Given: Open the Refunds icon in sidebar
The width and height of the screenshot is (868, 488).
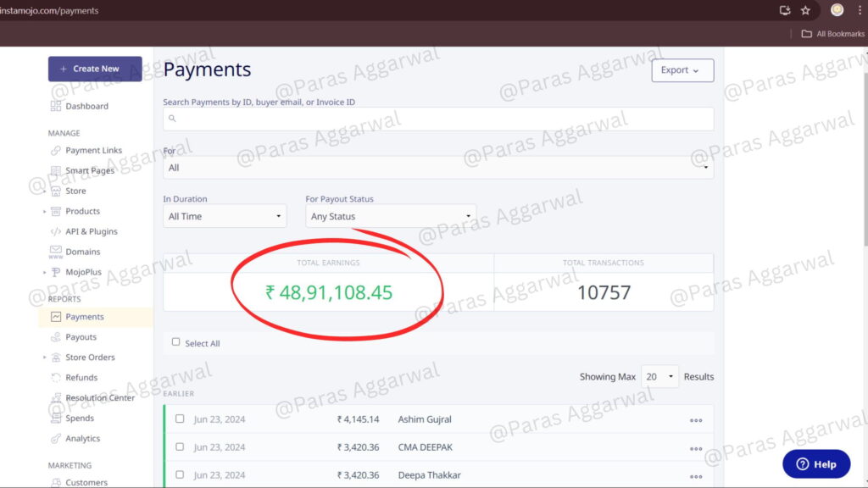Looking at the screenshot, I should pyautogui.click(x=56, y=378).
